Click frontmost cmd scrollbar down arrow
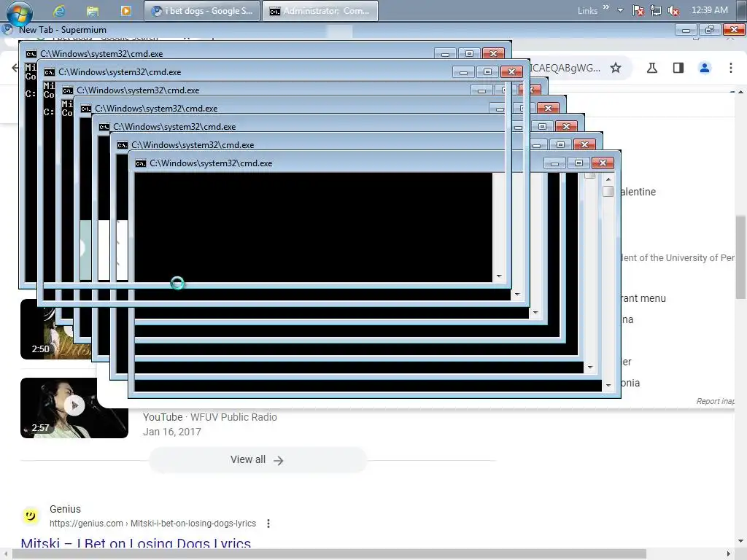This screenshot has width=747, height=560. [x=608, y=385]
